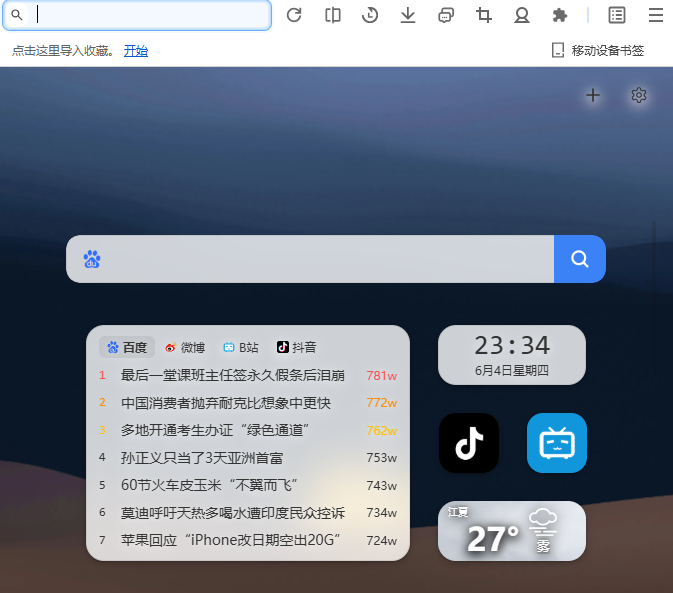
Task: Open new tab page settings gear
Action: click(x=639, y=95)
